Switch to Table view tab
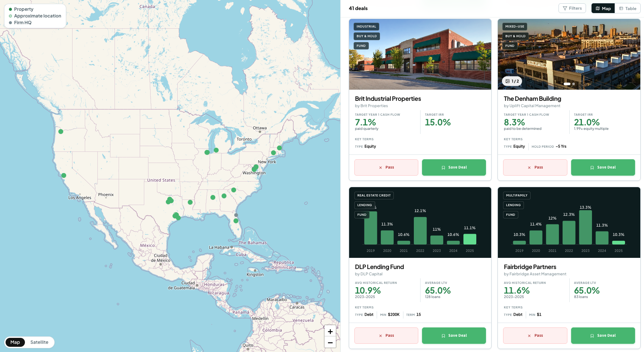The height and width of the screenshot is (352, 644). tap(628, 8)
